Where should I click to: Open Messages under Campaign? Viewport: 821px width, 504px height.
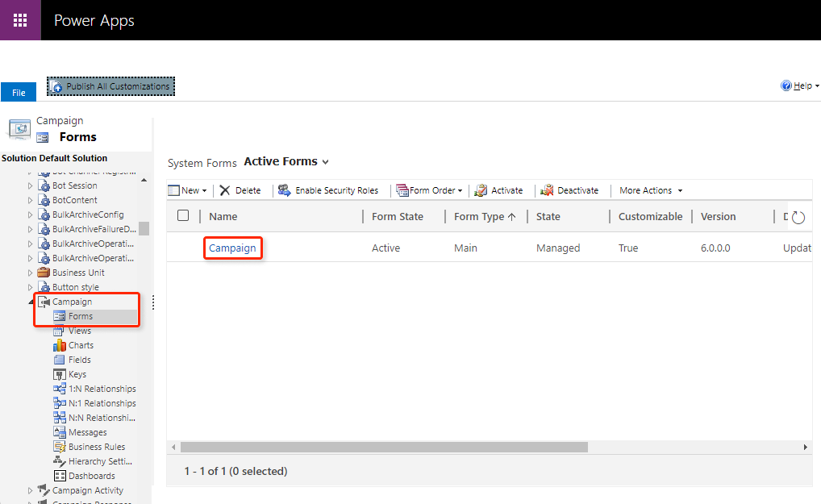[x=87, y=433]
